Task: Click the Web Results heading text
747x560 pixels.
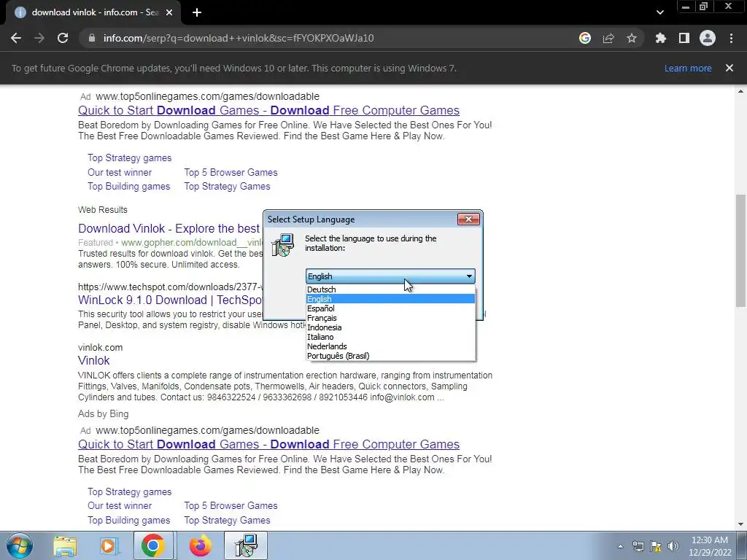Action: pos(103,210)
